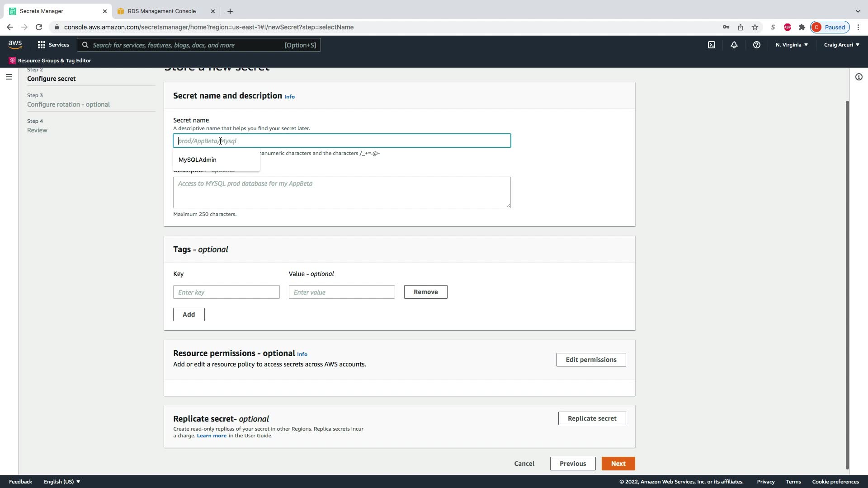Open the notifications bell icon
868x488 pixels.
click(x=734, y=45)
